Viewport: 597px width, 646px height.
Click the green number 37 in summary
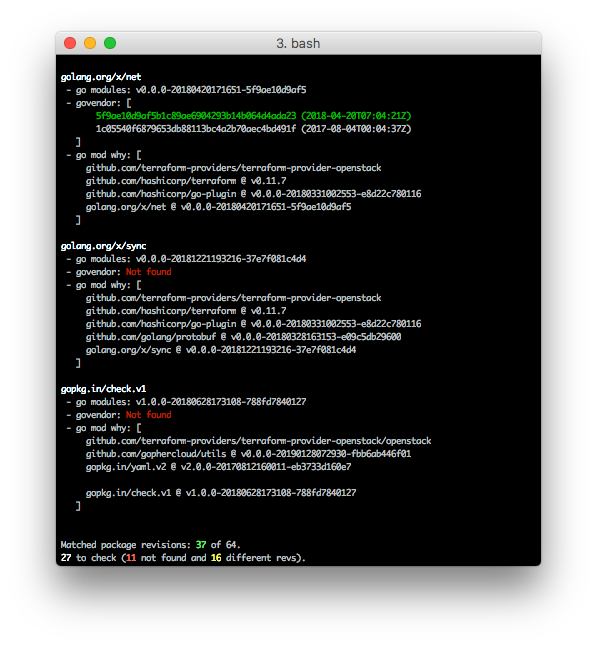click(x=201, y=545)
